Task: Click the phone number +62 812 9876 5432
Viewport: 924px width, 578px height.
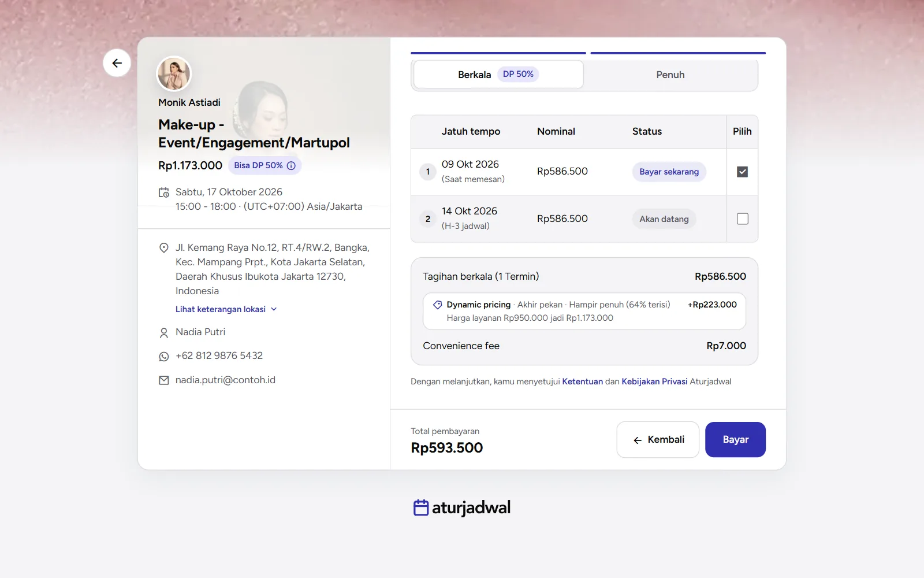Action: (x=219, y=355)
